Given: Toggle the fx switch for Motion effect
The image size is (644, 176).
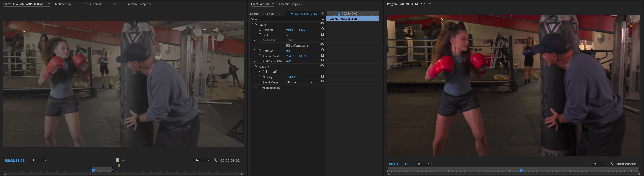Looking at the screenshot, I should (256, 24).
